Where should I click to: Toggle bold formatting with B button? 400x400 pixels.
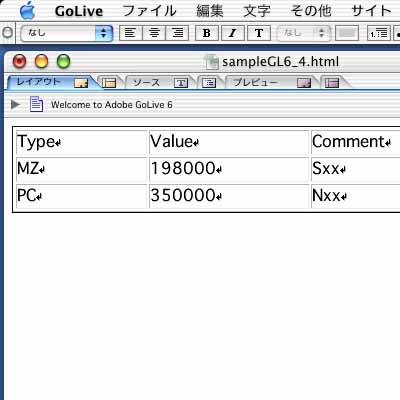click(207, 33)
